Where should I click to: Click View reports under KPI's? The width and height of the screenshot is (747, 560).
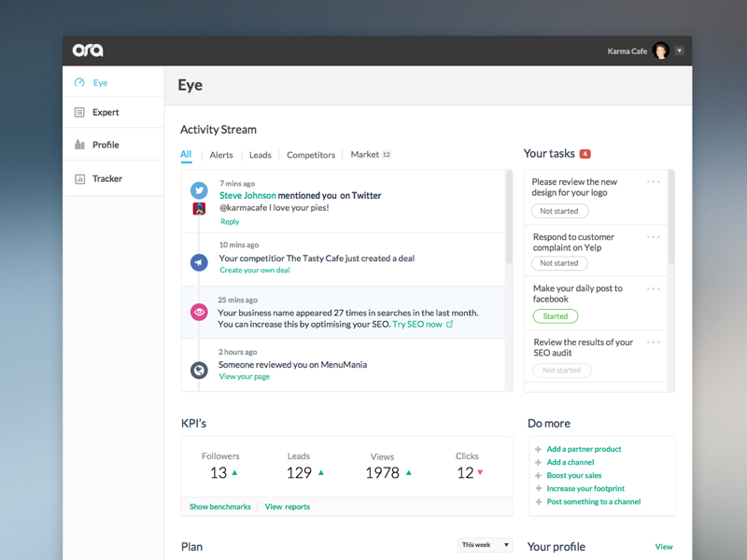[x=287, y=507]
